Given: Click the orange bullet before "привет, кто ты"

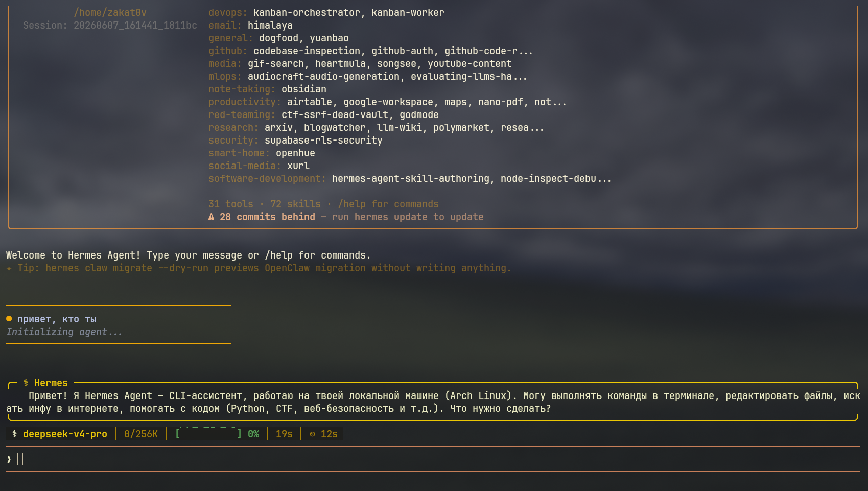Looking at the screenshot, I should point(9,319).
